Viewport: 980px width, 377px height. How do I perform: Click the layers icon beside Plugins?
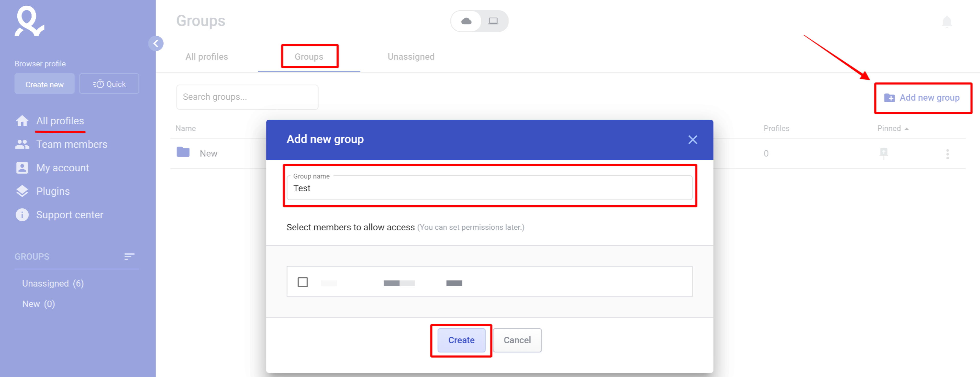pyautogui.click(x=22, y=191)
